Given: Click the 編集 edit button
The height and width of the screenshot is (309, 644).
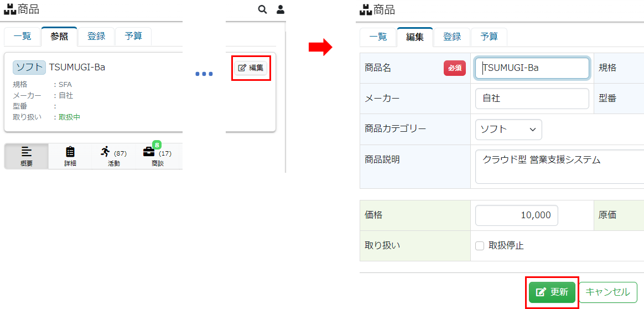Looking at the screenshot, I should [251, 68].
